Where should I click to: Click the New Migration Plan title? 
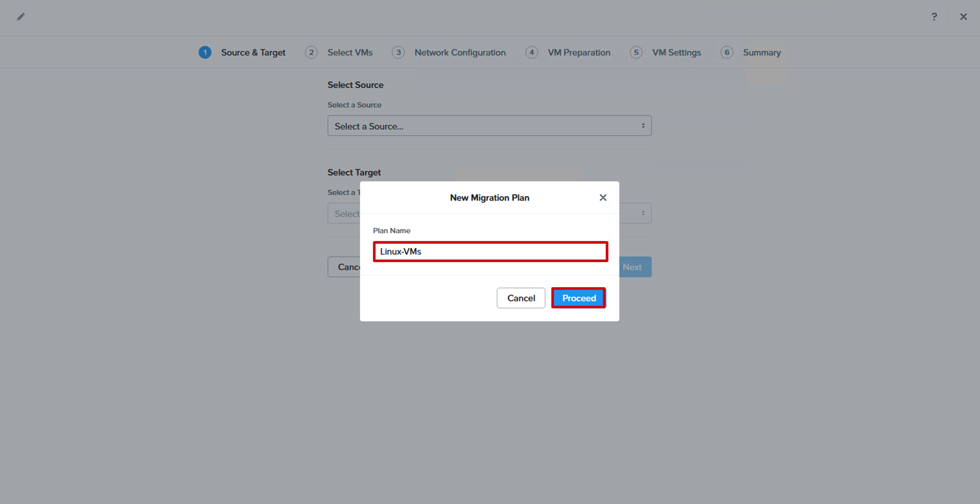[489, 198]
